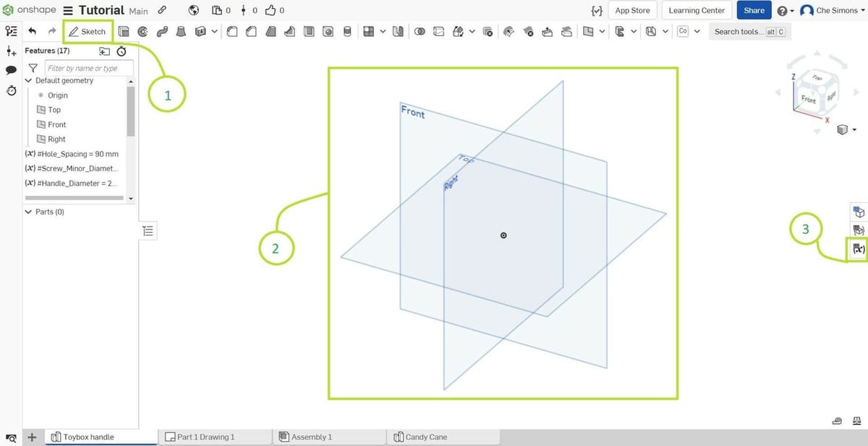The width and height of the screenshot is (868, 446).
Task: Select the Revolve tool icon
Action: tap(142, 32)
